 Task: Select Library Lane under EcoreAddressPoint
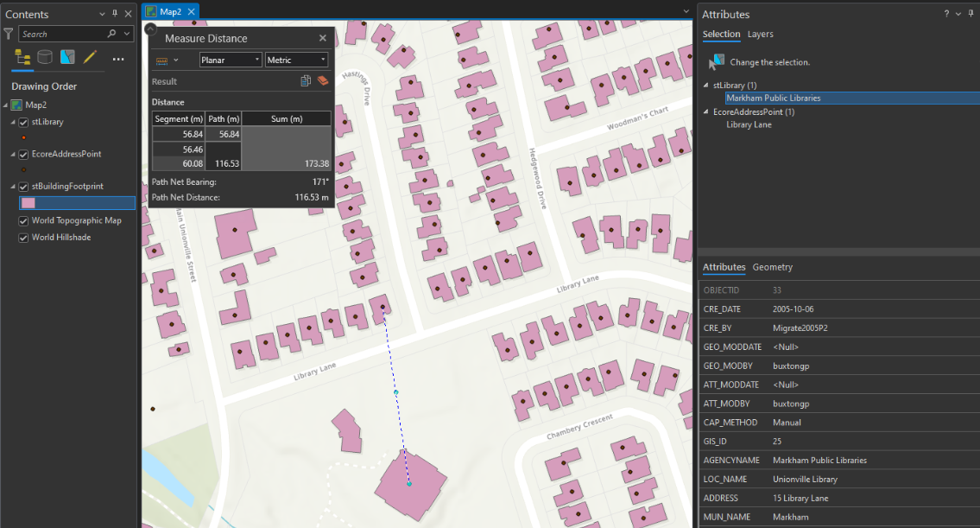point(749,124)
